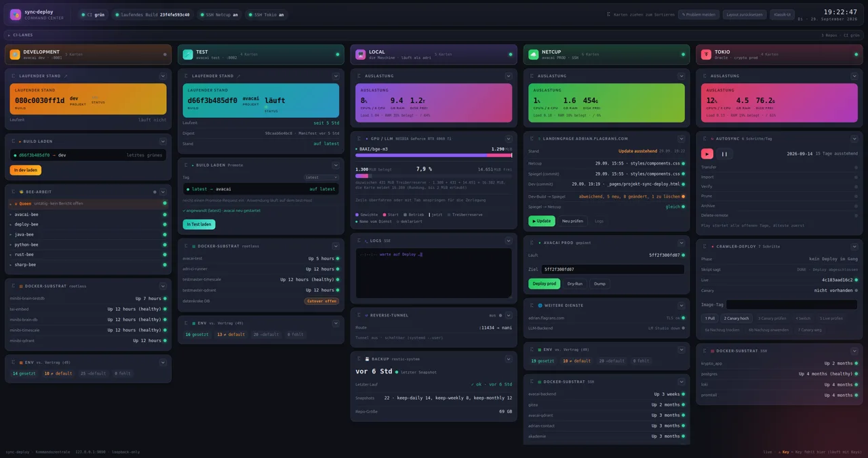868x458 pixels.
Task: Select step '3 Canary prüfen'
Action: [772, 318]
